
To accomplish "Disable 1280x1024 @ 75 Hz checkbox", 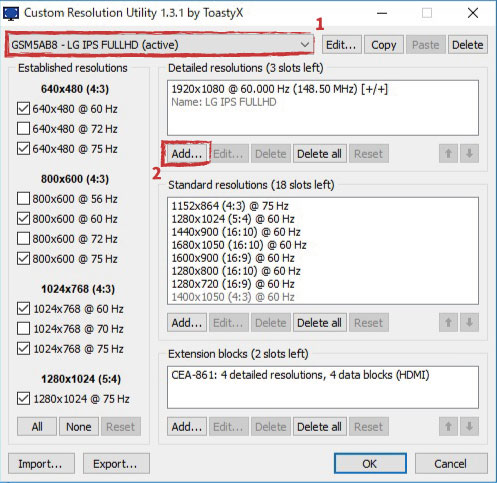I will (23, 399).
